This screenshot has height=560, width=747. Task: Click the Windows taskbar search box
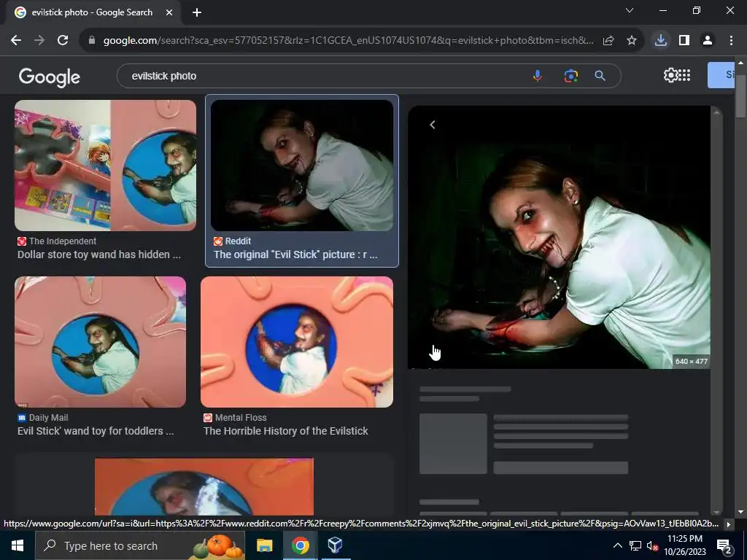141,545
